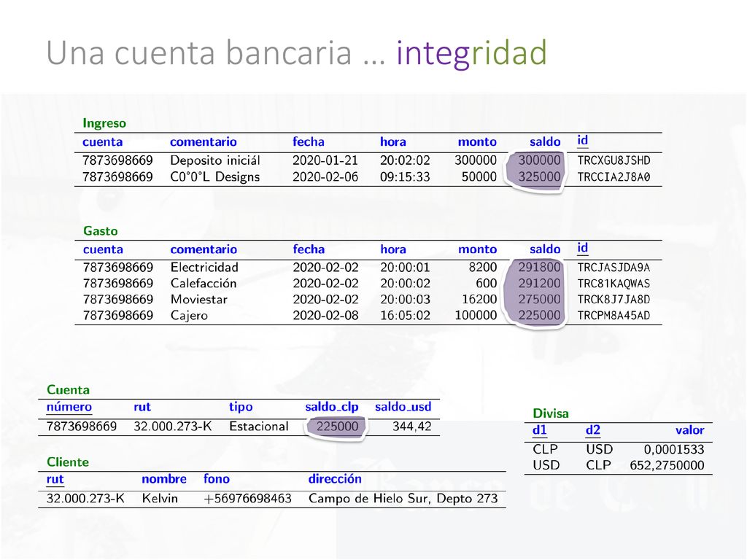Click 'd1' header in Divisa table
Viewport: 747px width, 560px height.
click(540, 430)
